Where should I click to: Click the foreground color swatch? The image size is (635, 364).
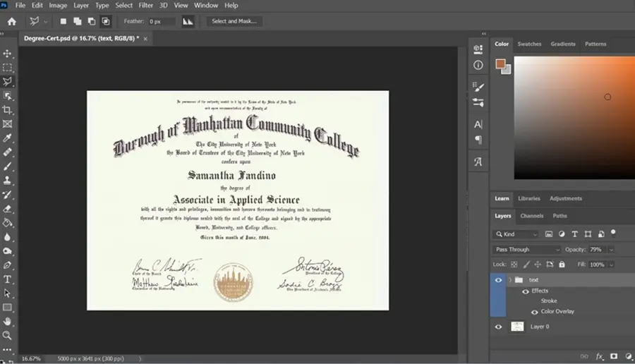tap(500, 64)
